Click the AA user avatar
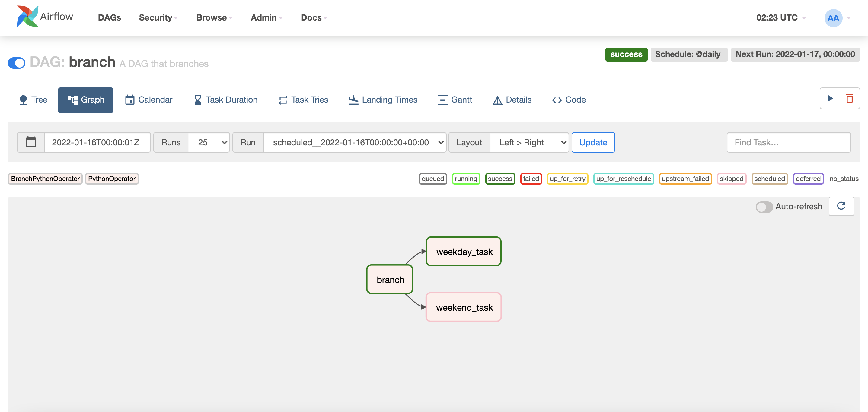Image resolution: width=868 pixels, height=412 pixels. pyautogui.click(x=833, y=18)
